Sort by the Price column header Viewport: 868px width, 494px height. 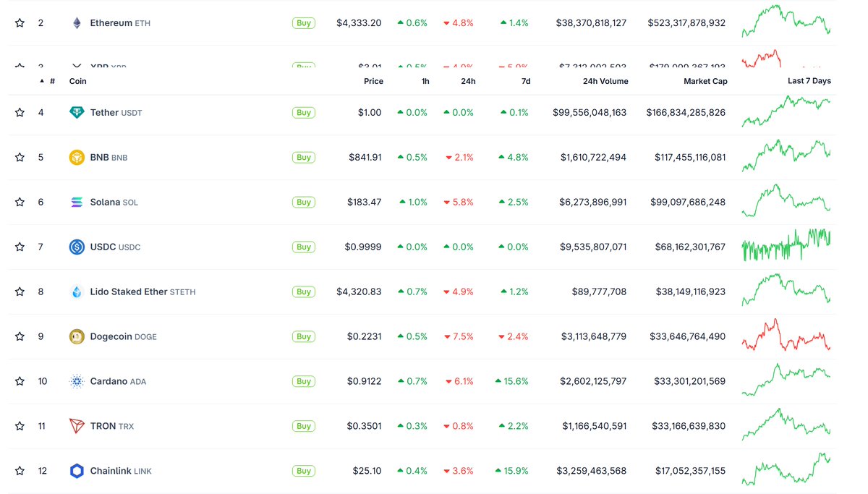click(373, 81)
